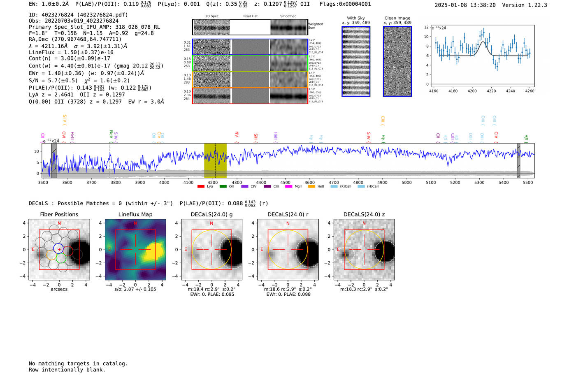Click 'm:18.3 rc:2.9" s:0.2"' under z image
576x392 pixels.
[x=364, y=289]
